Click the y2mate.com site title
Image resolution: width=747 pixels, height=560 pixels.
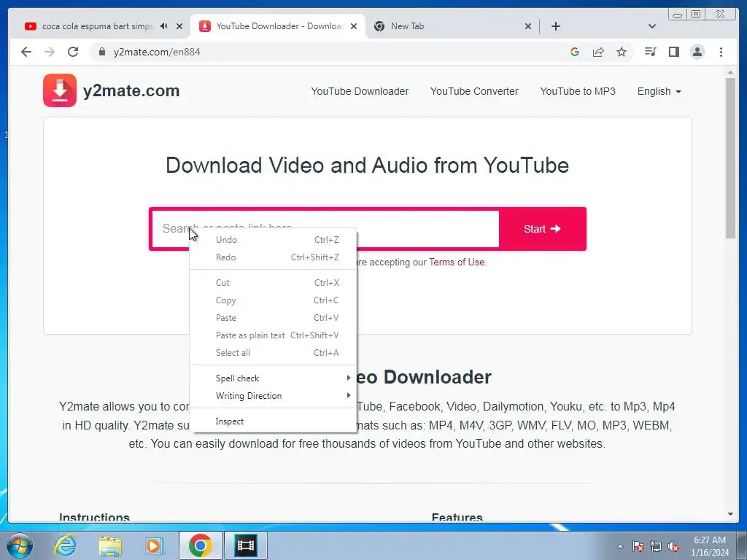(x=131, y=90)
